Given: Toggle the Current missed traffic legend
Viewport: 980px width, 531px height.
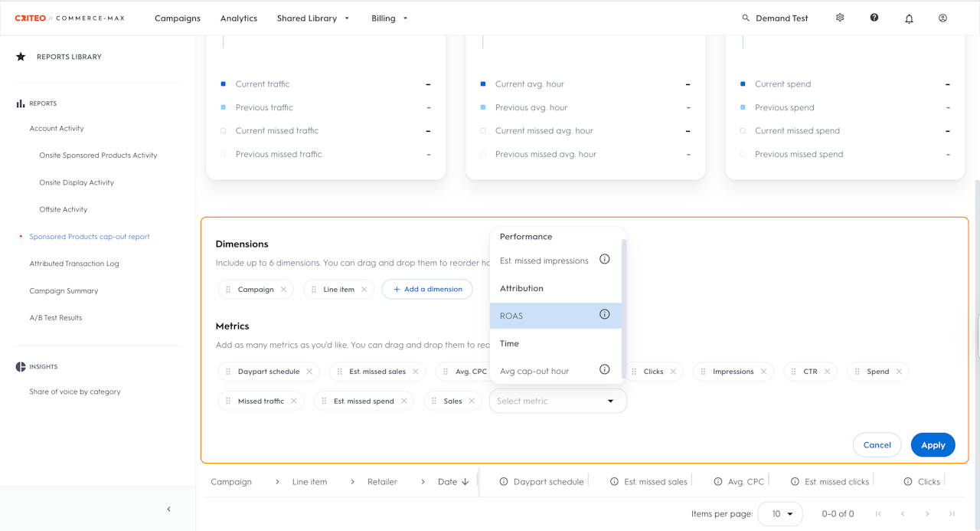Looking at the screenshot, I should (x=276, y=131).
